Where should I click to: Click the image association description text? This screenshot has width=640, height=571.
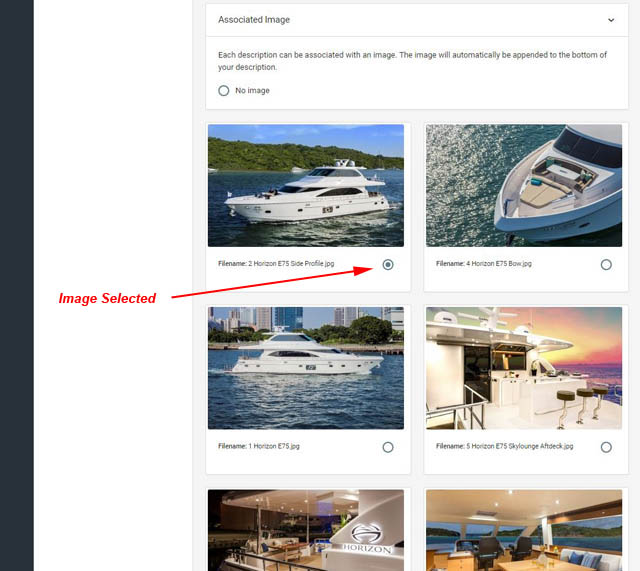pos(412,61)
